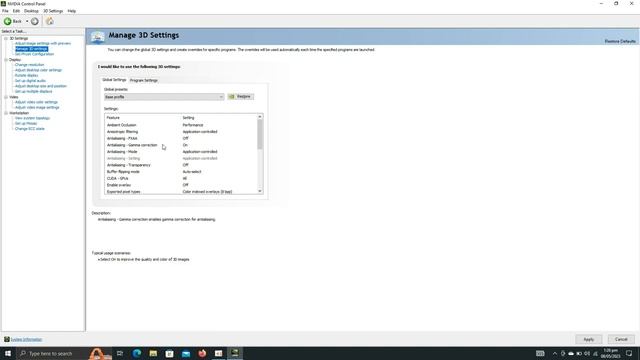Launch Microsoft Edge from the taskbar
This screenshot has width=640, height=360.
137,353
